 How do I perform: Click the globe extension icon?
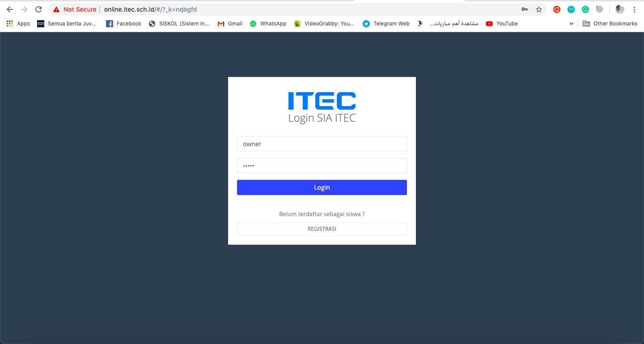point(600,9)
